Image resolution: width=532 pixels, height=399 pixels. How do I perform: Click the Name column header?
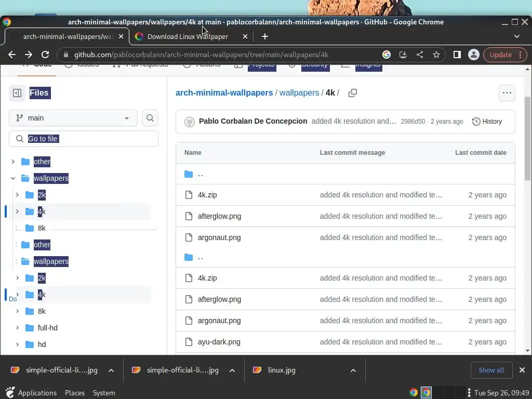pos(193,153)
